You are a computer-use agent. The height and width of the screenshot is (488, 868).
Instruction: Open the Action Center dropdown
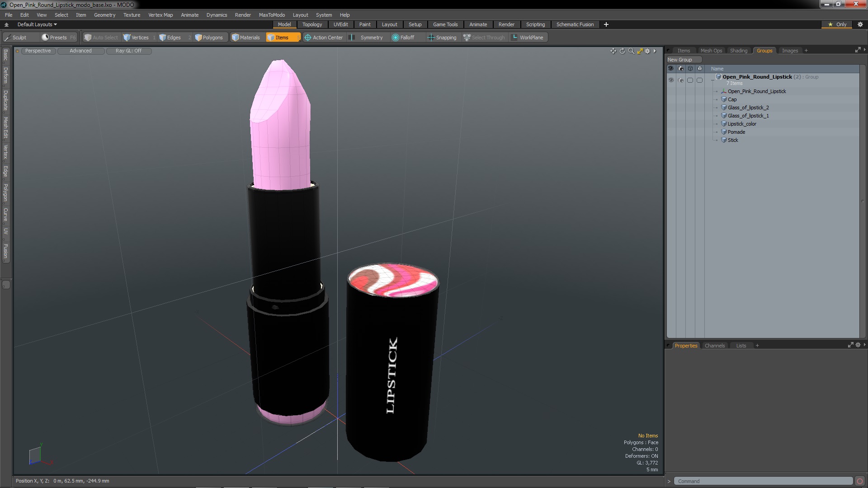(324, 38)
